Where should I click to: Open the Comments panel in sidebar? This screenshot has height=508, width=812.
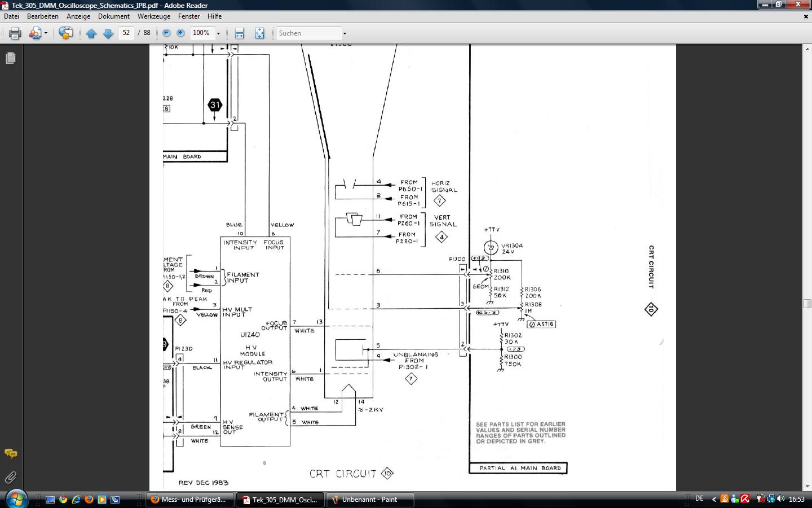11,453
